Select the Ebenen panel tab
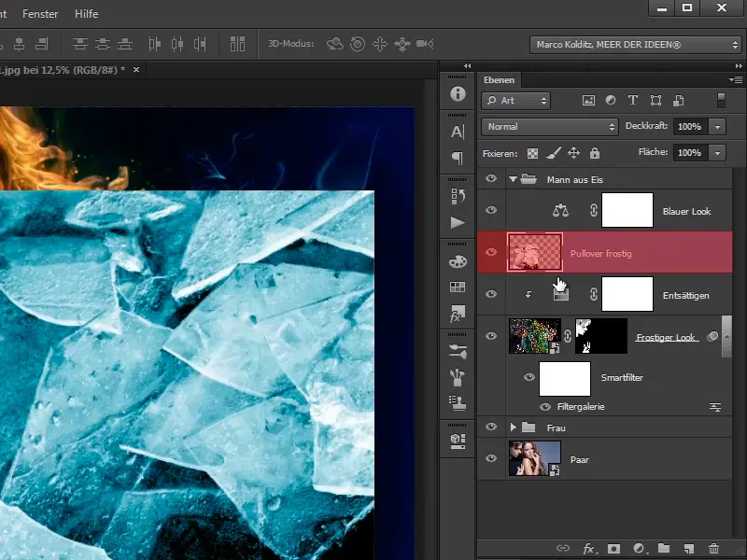The width and height of the screenshot is (747, 560). coord(499,80)
